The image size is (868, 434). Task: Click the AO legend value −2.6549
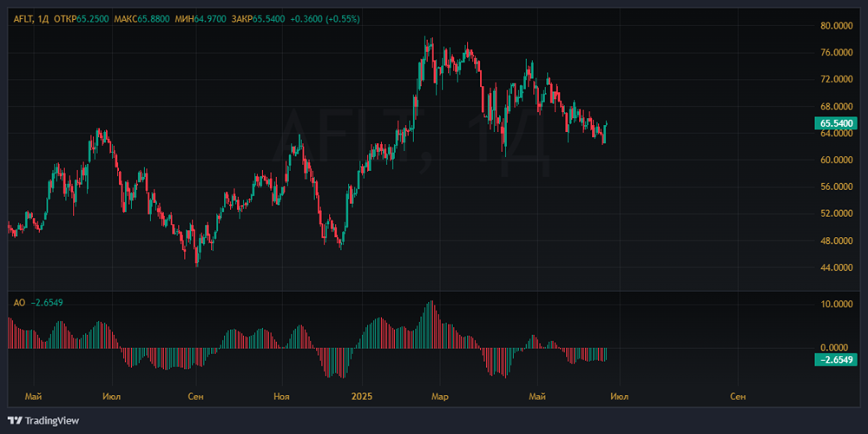pyautogui.click(x=47, y=302)
